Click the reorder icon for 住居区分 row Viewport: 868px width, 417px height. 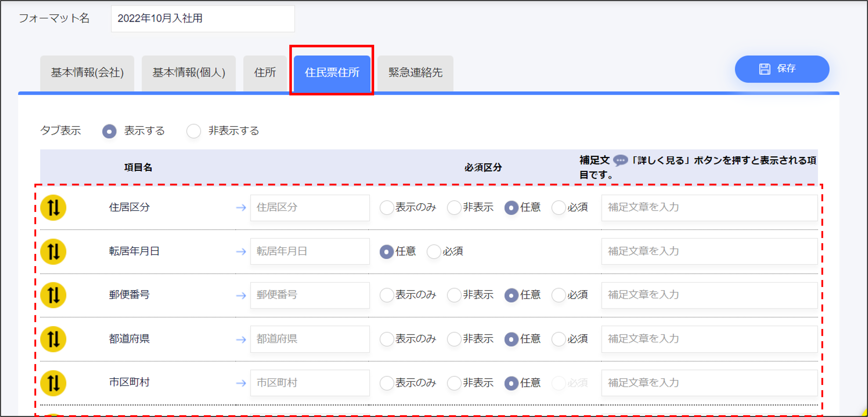coord(53,207)
